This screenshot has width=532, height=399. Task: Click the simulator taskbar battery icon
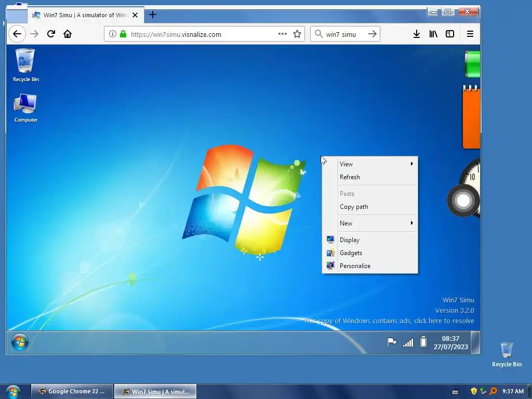423,342
